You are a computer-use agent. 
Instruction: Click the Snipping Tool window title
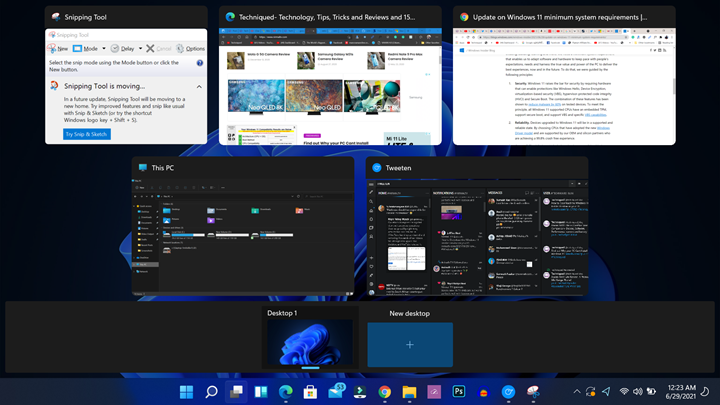click(x=85, y=17)
